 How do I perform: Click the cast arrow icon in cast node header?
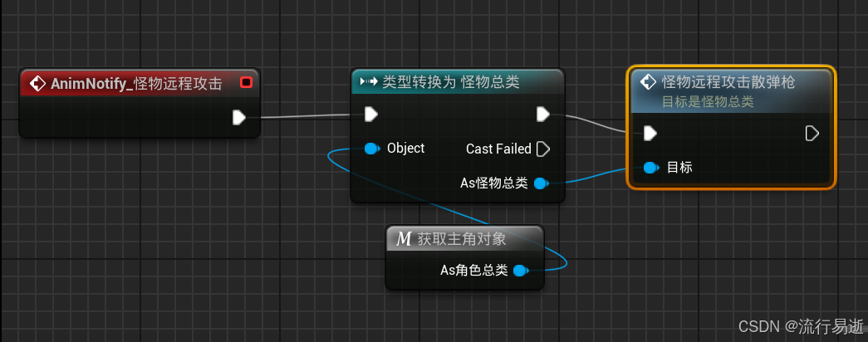[x=368, y=82]
